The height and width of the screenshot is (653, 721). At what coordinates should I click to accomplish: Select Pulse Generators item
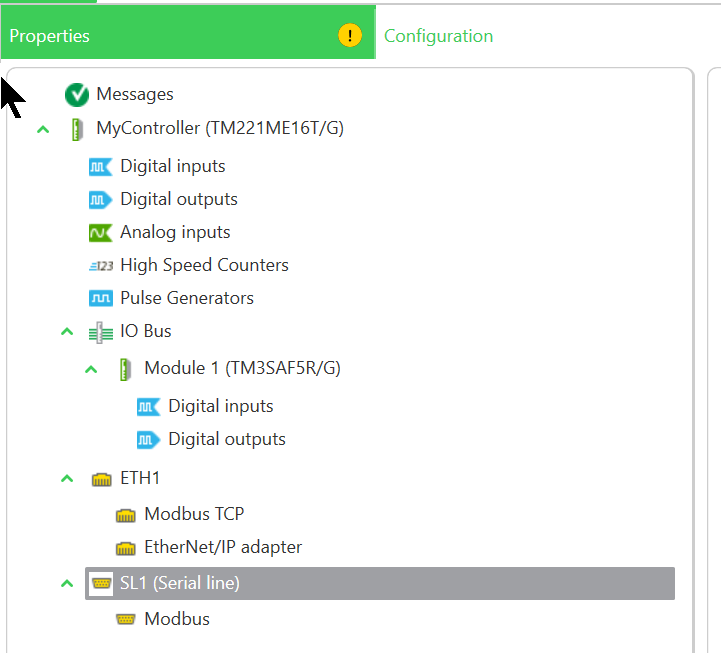click(187, 298)
